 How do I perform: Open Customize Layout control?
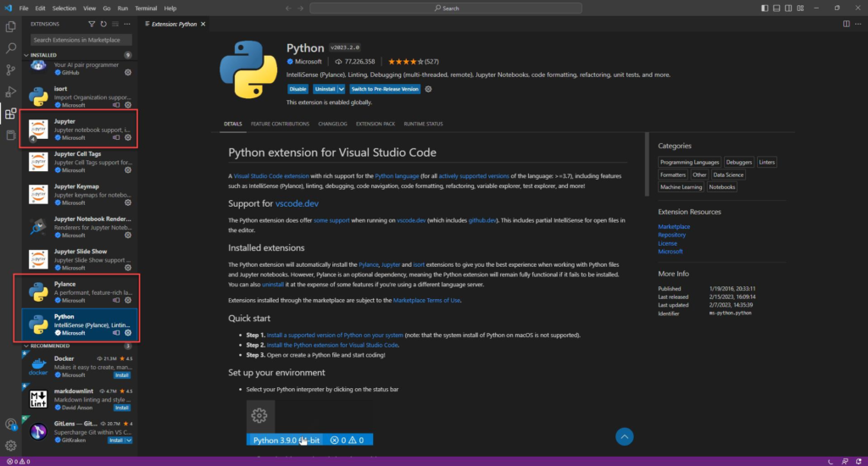[x=800, y=8]
